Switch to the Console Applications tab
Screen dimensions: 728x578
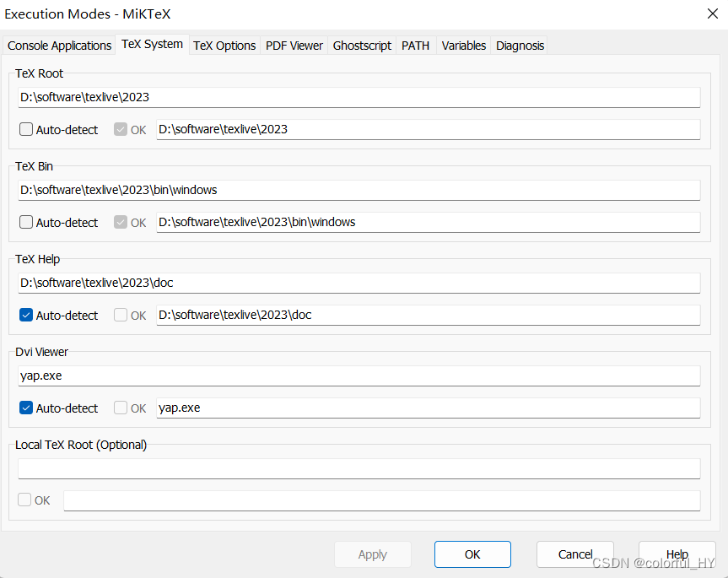tap(59, 46)
